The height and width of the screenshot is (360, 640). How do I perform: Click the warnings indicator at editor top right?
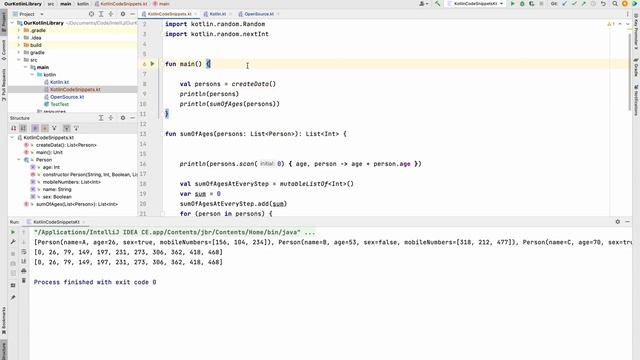click(611, 24)
